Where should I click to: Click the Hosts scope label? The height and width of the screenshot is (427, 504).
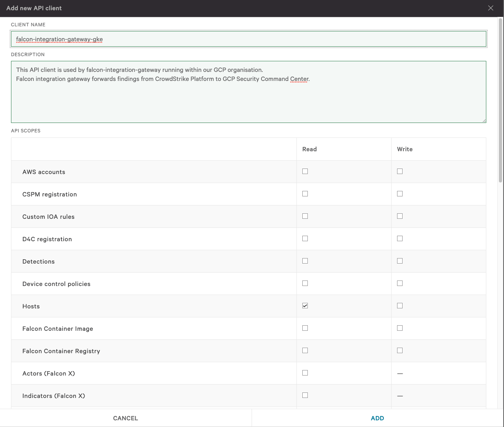click(x=31, y=306)
